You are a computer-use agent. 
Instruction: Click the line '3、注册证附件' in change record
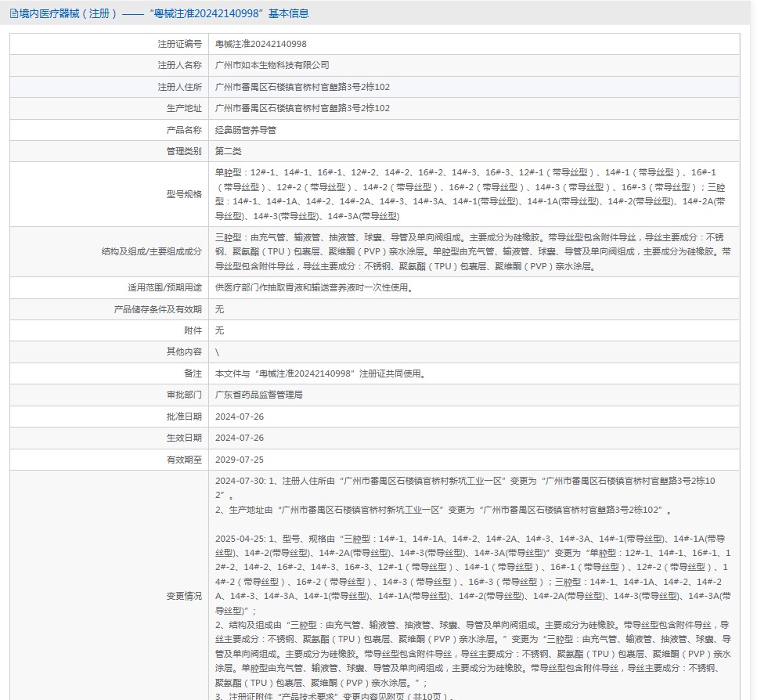pos(334,696)
